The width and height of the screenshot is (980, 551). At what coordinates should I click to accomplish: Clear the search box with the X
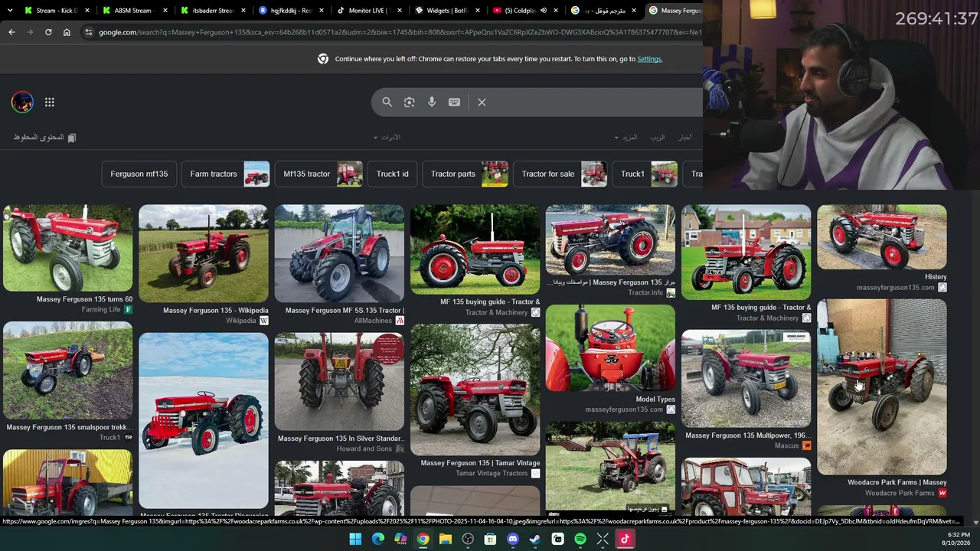point(482,102)
